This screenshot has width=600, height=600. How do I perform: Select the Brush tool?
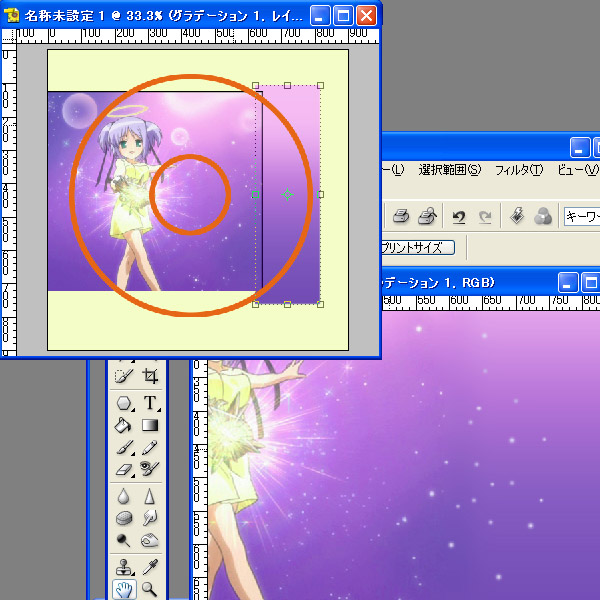point(124,447)
